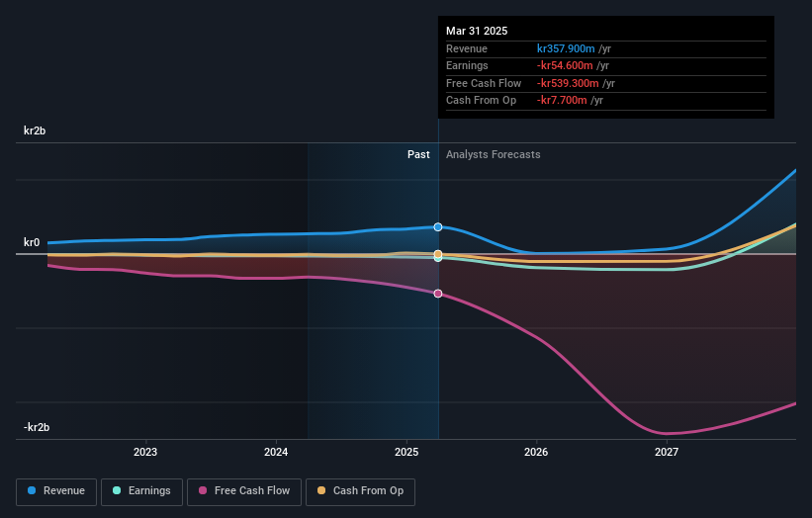Toggle the Free Cash Flow legend button
The image size is (812, 518).
click(x=244, y=491)
